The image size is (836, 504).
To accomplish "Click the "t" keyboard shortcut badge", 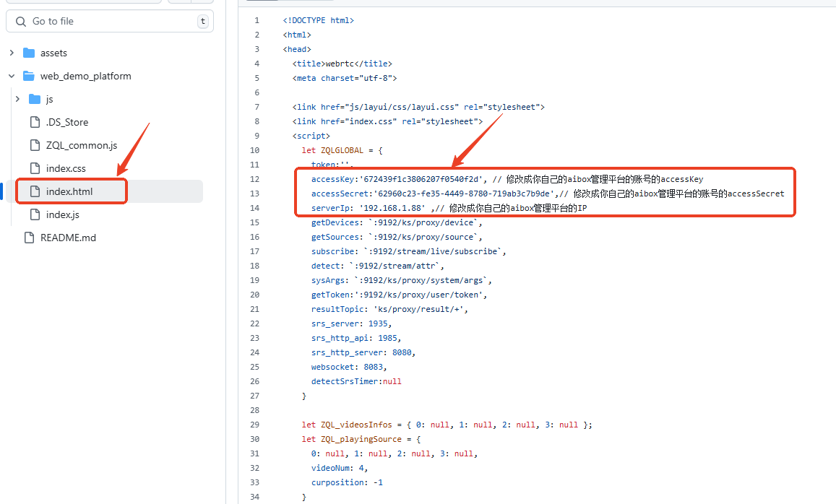I will (x=202, y=22).
